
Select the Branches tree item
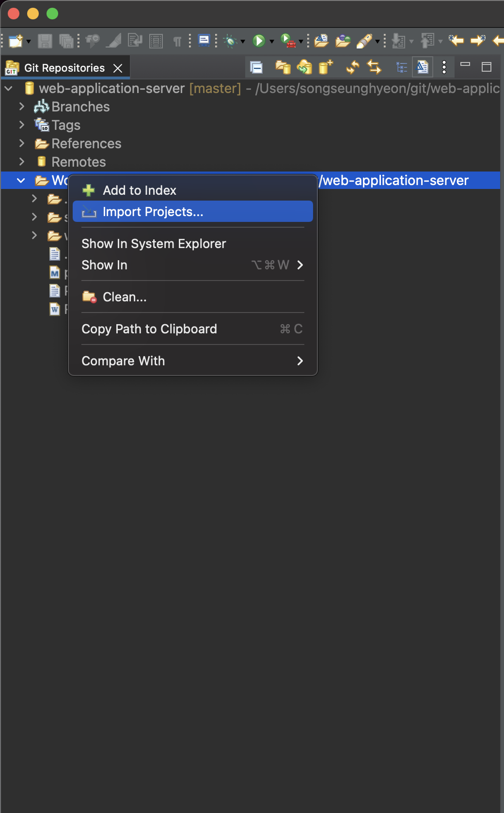coord(80,107)
